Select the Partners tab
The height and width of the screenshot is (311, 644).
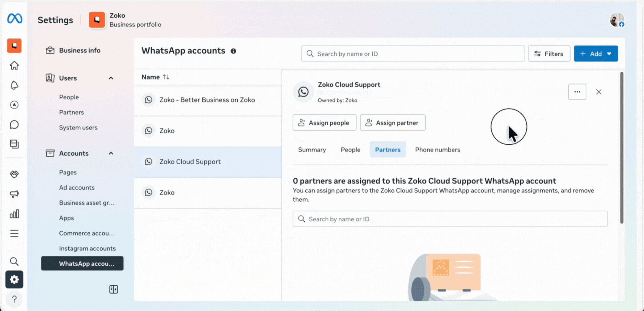(x=388, y=150)
